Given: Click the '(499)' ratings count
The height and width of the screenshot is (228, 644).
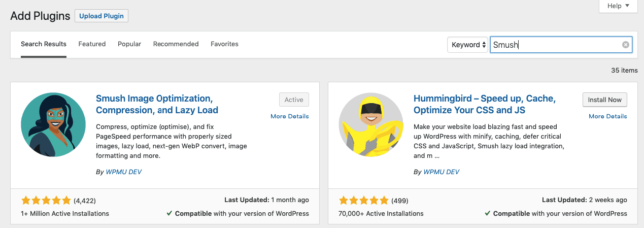Looking at the screenshot, I should (x=400, y=201).
